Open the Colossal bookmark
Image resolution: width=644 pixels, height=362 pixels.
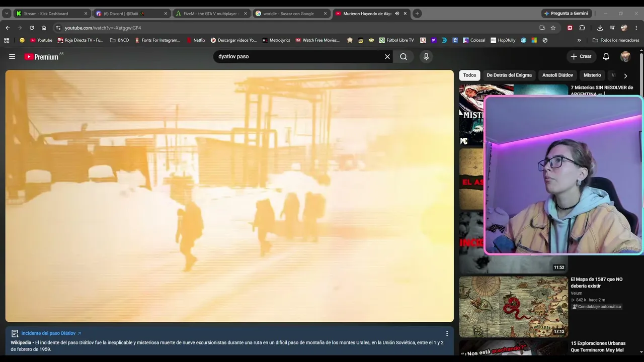474,40
